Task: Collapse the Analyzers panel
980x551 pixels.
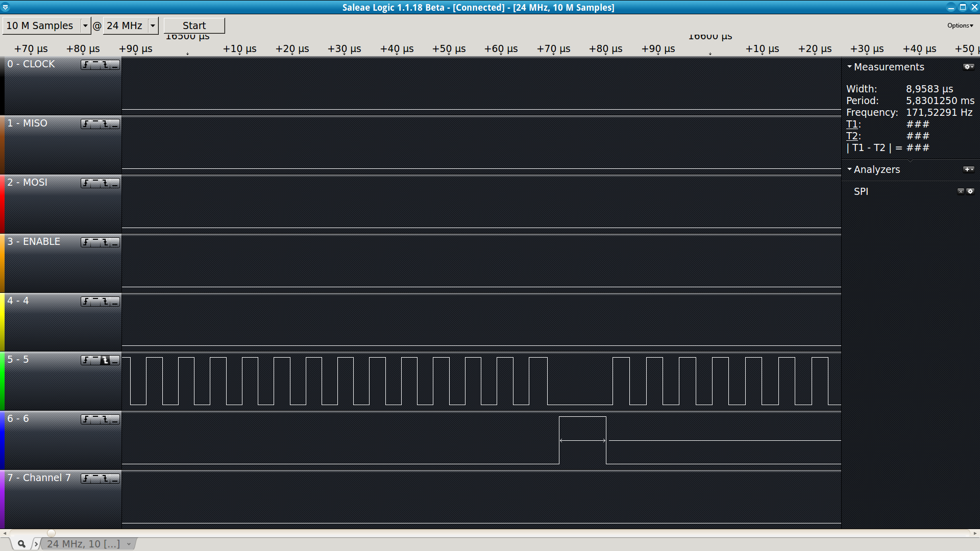Action: 849,169
